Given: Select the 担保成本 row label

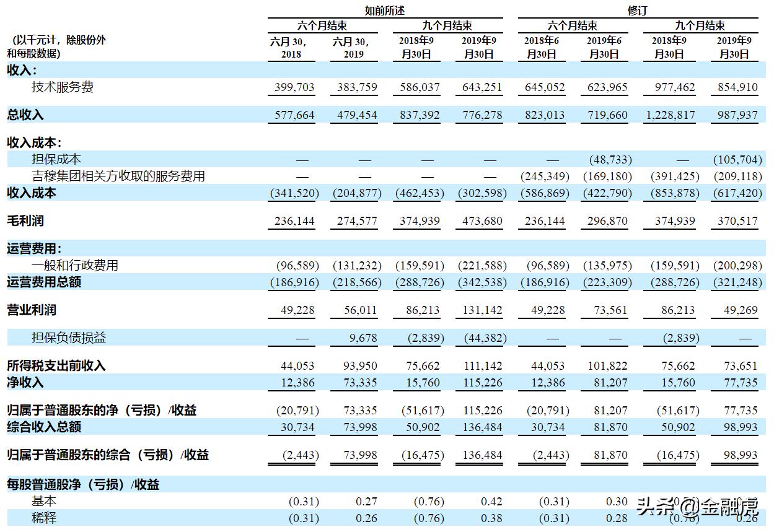Looking at the screenshot, I should coord(56,159).
